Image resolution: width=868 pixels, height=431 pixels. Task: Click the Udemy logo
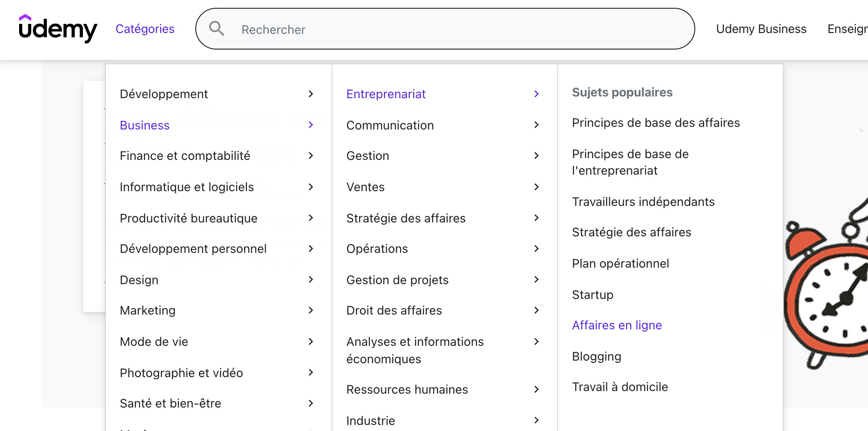click(x=58, y=29)
